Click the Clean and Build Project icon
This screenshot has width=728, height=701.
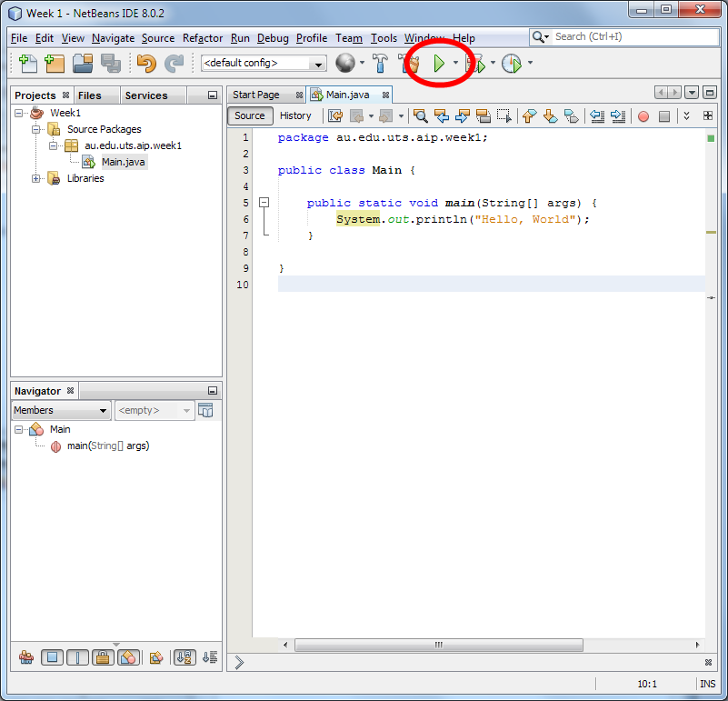(411, 64)
